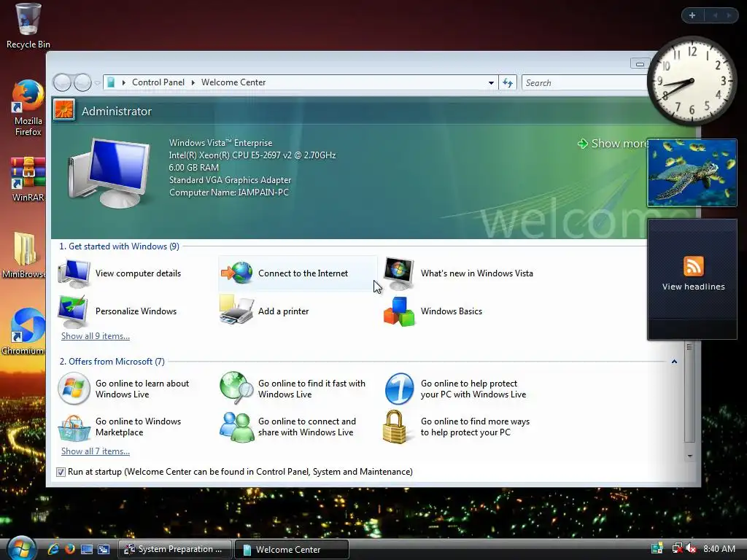The image size is (747, 560).
Task: Click the Welcome Center breadcrumb
Action: coord(233,82)
